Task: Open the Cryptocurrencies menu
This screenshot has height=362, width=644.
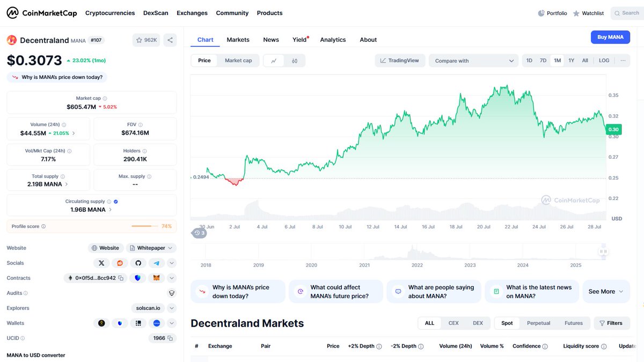Action: coord(109,13)
